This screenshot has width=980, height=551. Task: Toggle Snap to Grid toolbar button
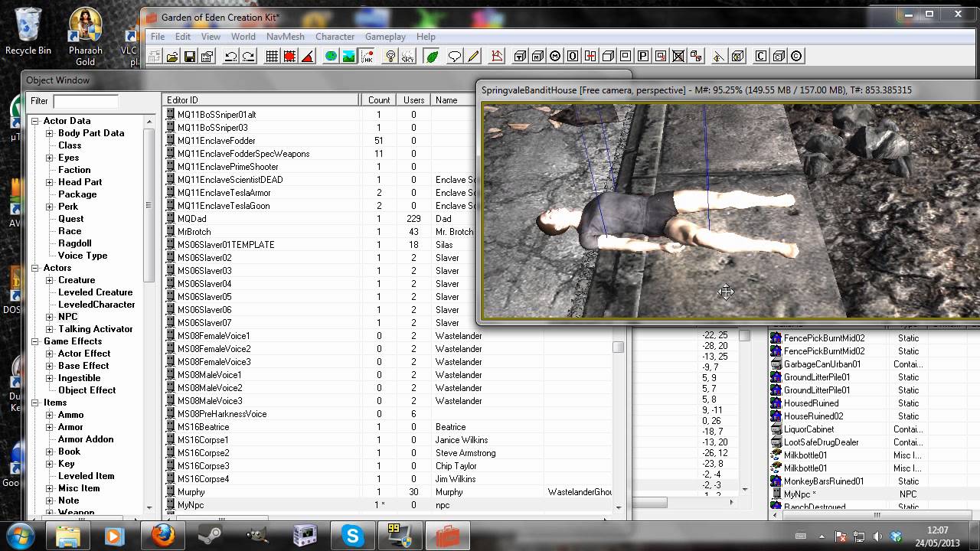(x=271, y=56)
